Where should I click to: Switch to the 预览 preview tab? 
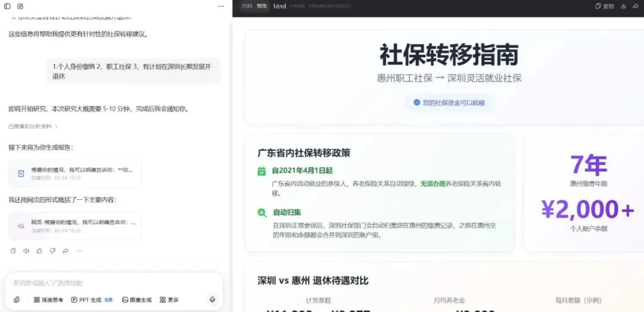coord(262,6)
